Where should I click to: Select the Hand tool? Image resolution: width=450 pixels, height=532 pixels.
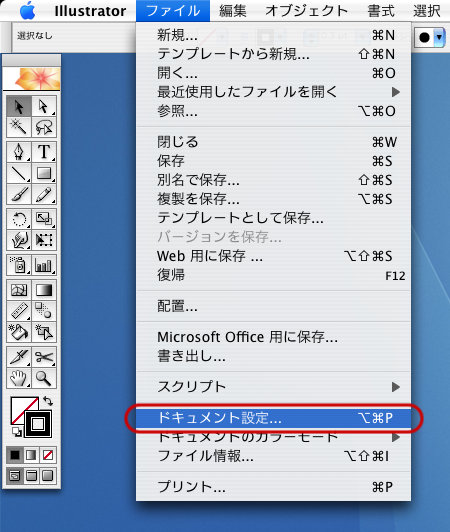19,378
